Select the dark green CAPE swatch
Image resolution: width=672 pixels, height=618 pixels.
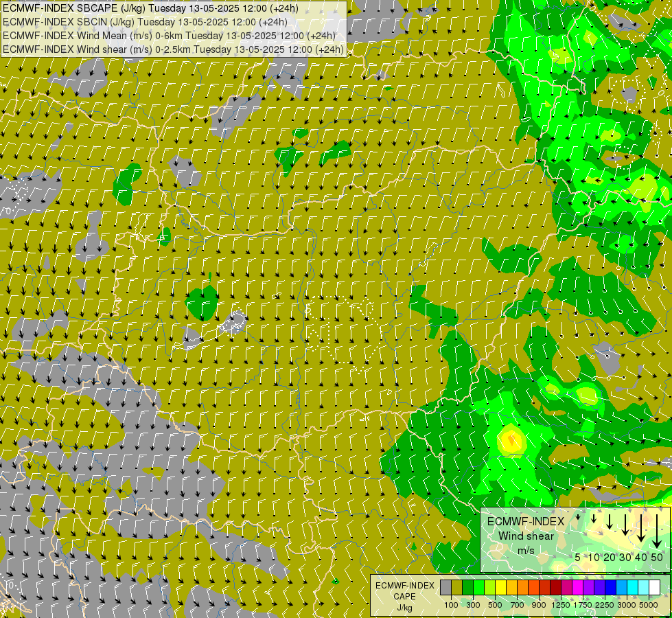point(468,587)
